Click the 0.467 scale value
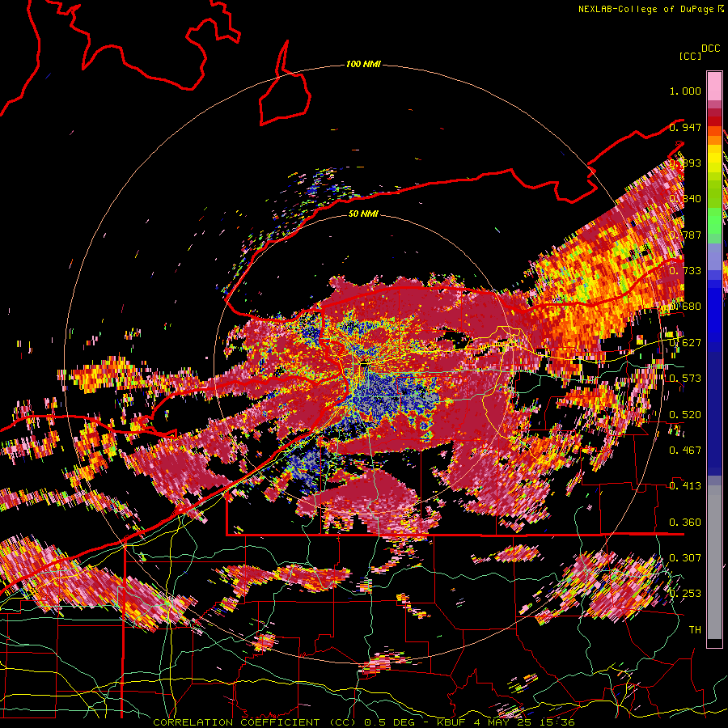This screenshot has width=728, height=728. coord(685,451)
